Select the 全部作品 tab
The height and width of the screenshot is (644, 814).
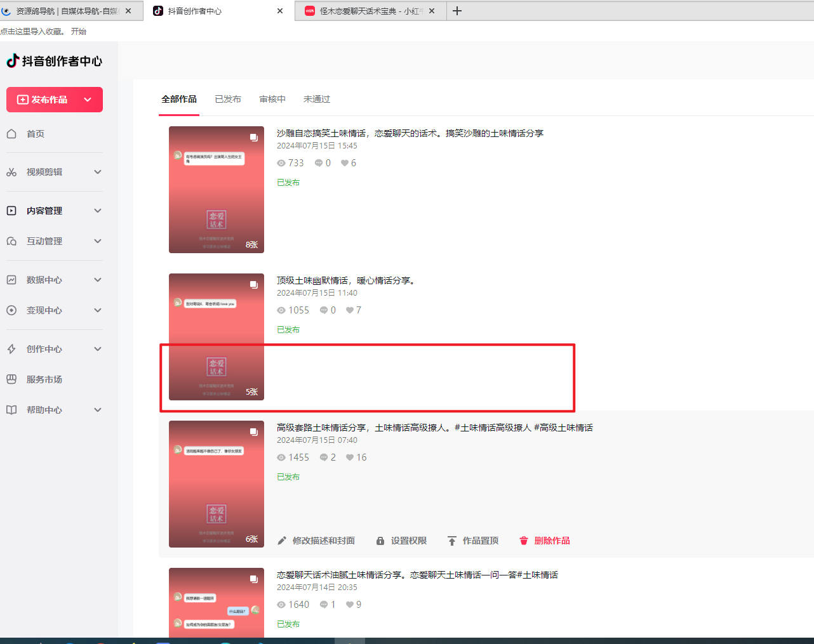pyautogui.click(x=179, y=99)
